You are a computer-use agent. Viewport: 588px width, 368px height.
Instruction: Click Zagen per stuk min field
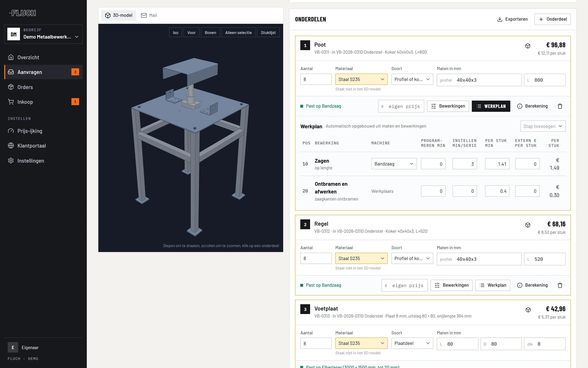tap(497, 164)
